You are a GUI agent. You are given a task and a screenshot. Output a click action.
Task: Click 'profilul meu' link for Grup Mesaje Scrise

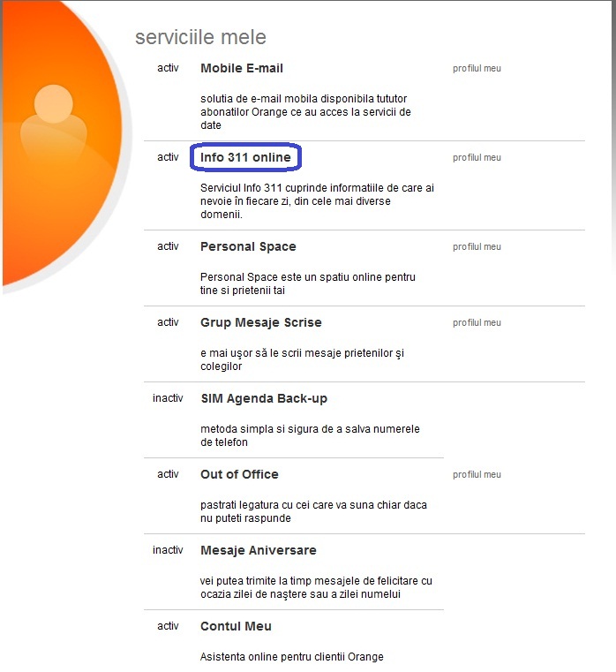477,322
